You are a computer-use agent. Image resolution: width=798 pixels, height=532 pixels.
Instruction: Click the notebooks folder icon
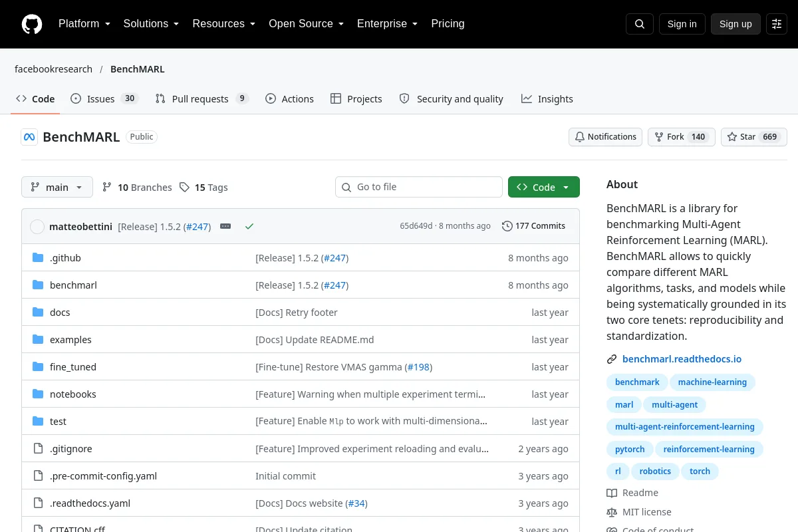[38, 394]
